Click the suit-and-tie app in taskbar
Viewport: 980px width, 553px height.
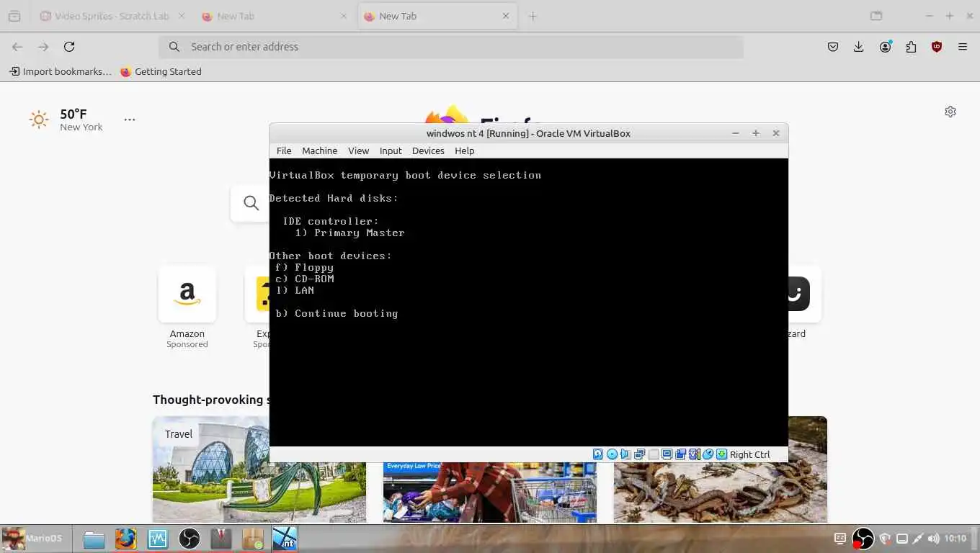pos(220,539)
